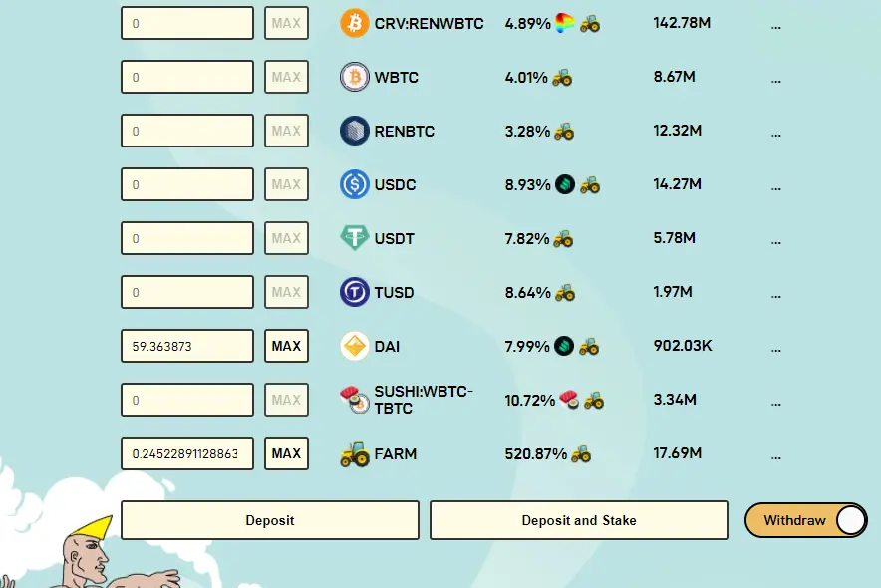Focus the SUSHI:WBTC-TBTC amount input field
The width and height of the screenshot is (881, 588).
187,400
